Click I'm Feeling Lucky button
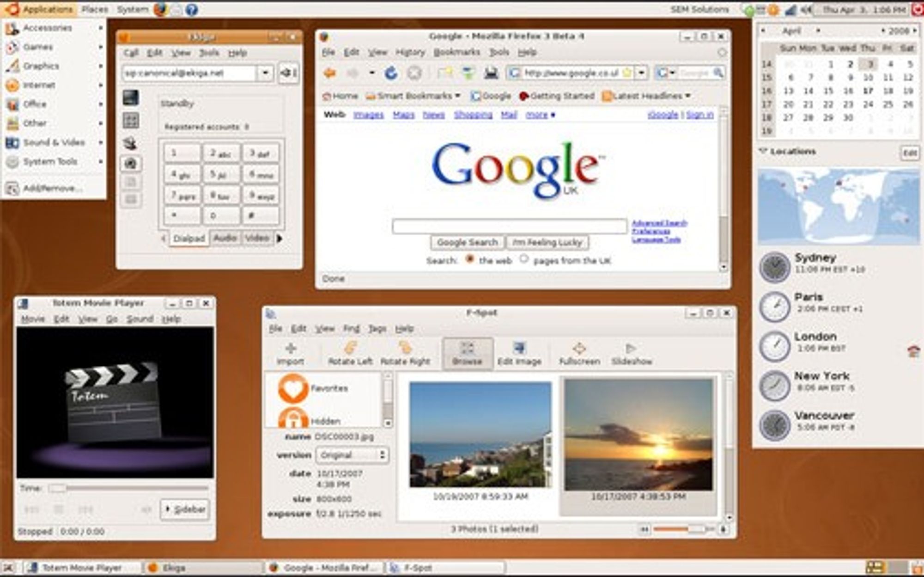Image resolution: width=924 pixels, height=577 pixels. point(547,242)
